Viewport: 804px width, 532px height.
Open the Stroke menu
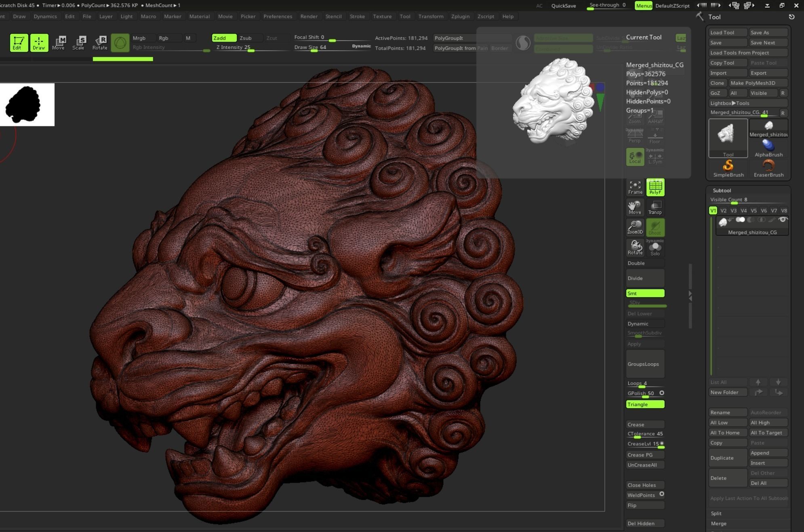coord(357,17)
